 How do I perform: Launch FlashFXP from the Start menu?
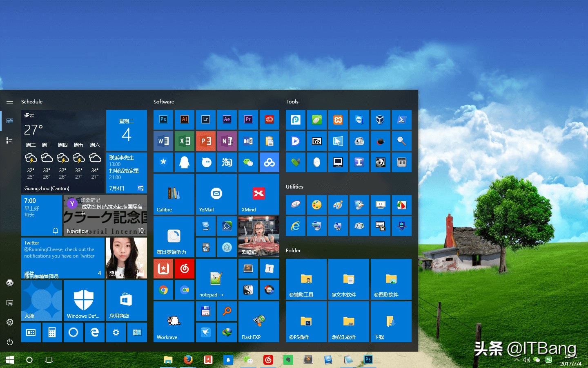[258, 322]
